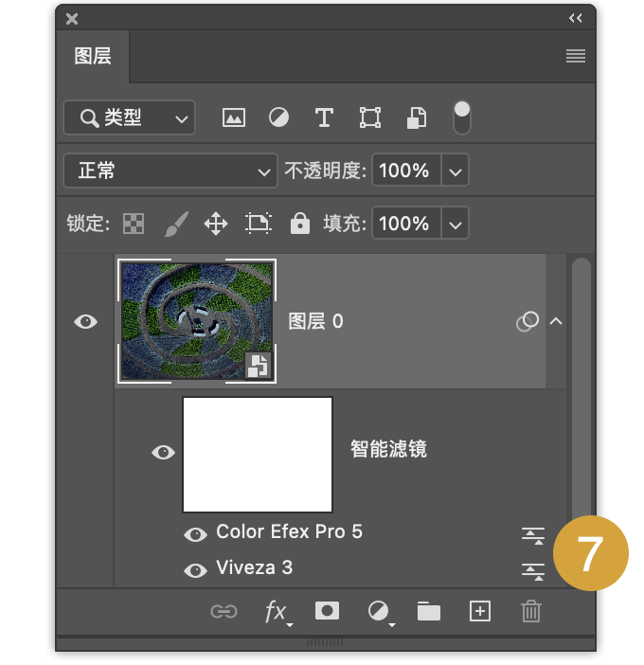Select the Viveza 3 filter entry
Image resolution: width=644 pixels, height=665 pixels.
[x=255, y=567]
